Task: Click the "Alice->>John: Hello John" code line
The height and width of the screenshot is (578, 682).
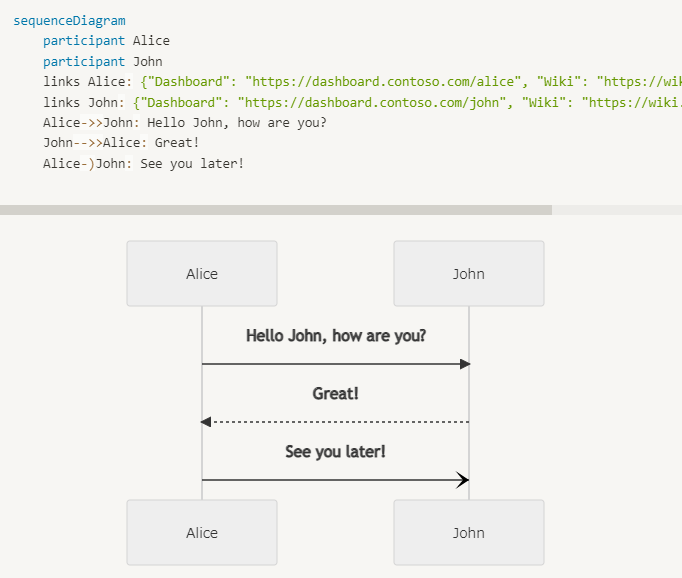Action: pos(185,123)
